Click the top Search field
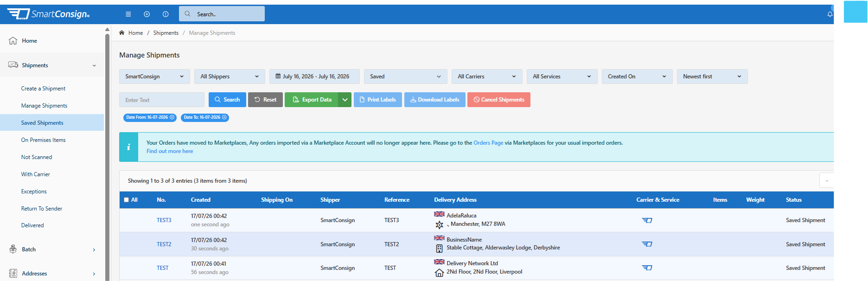The height and width of the screenshot is (281, 868). [222, 14]
